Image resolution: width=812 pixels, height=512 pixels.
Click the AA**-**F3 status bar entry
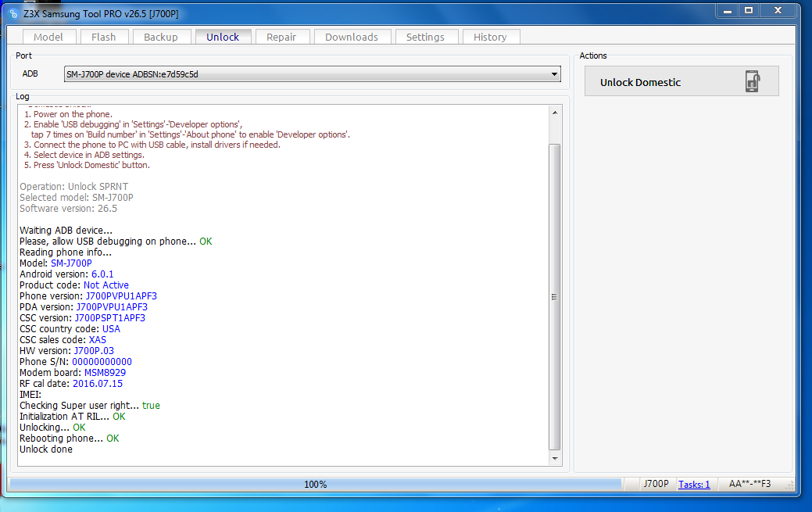(x=749, y=484)
